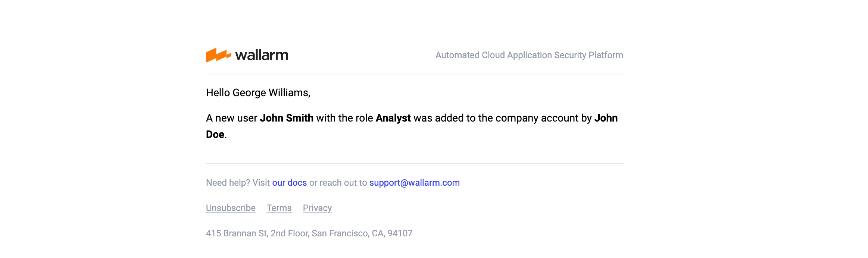
Task: Click the 'Need help? Visit' text
Action: (238, 183)
